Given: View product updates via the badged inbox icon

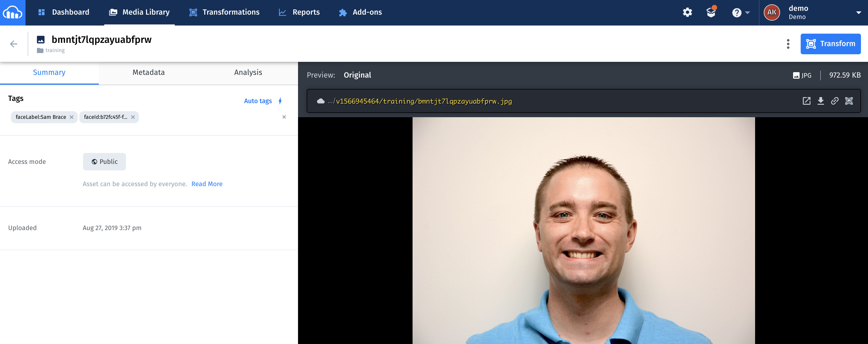Looking at the screenshot, I should point(711,12).
